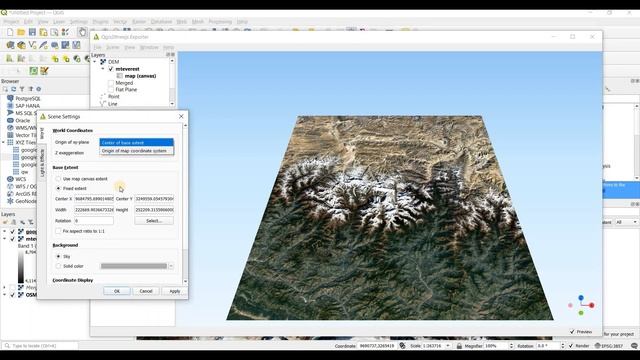This screenshot has height=360, width=640.
Task: Open the Processing menu in QGIS
Action: [220, 22]
